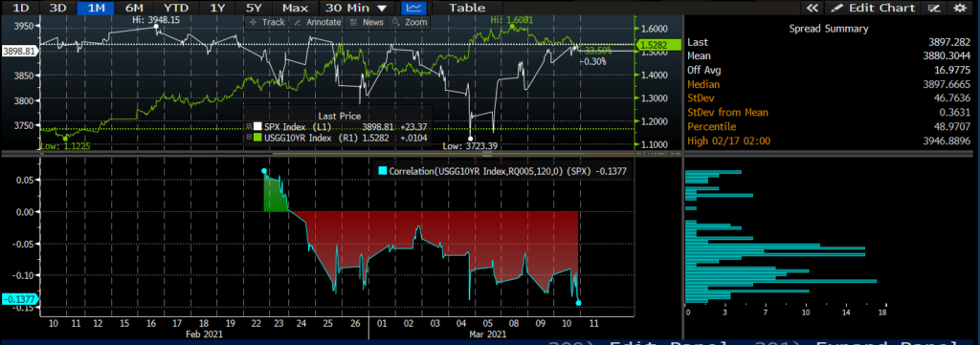Choose the 5Y time range

(254, 8)
